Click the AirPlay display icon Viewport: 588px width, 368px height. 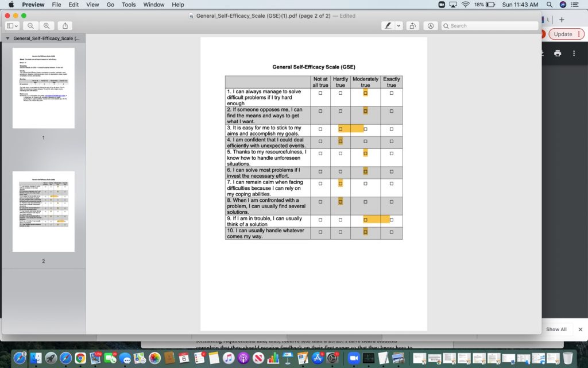coord(453,5)
